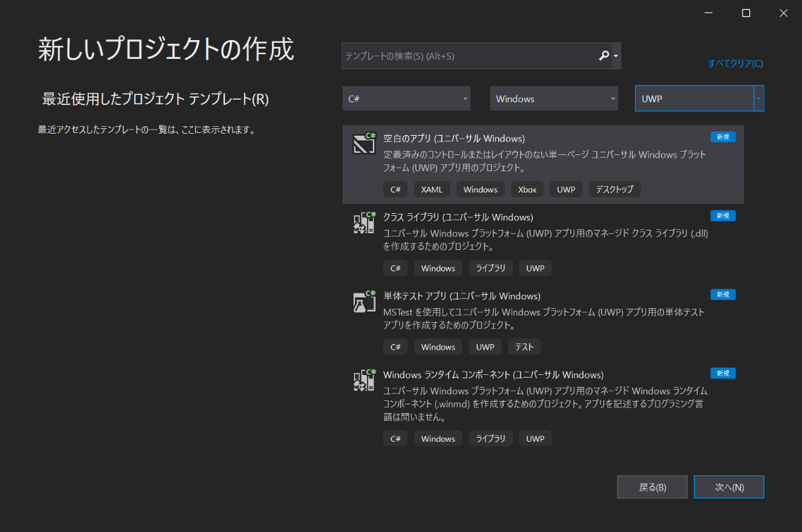The width and height of the screenshot is (802, 532).
Task: Click the unit test template description text
Action: point(543,319)
